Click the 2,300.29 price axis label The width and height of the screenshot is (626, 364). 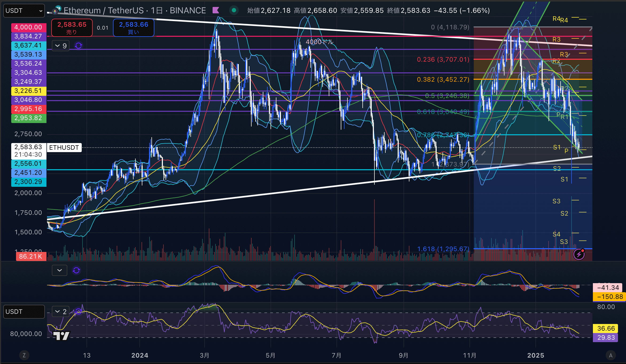tap(29, 182)
